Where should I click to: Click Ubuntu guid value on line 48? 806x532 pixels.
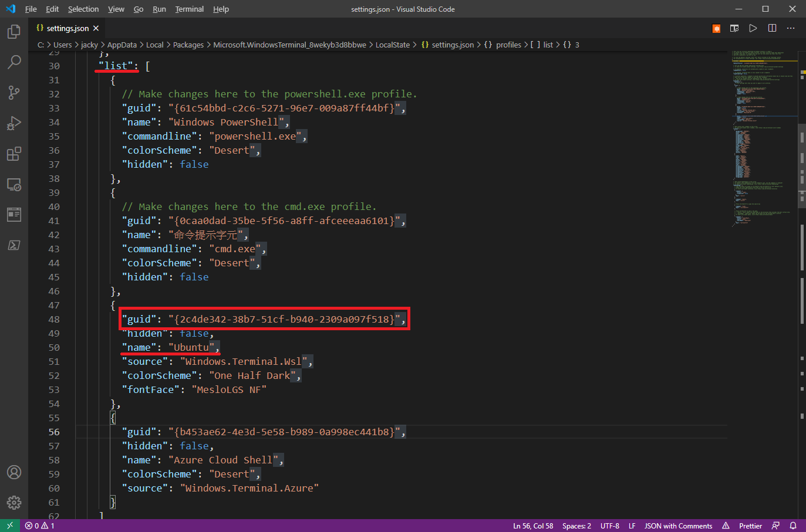click(x=284, y=319)
